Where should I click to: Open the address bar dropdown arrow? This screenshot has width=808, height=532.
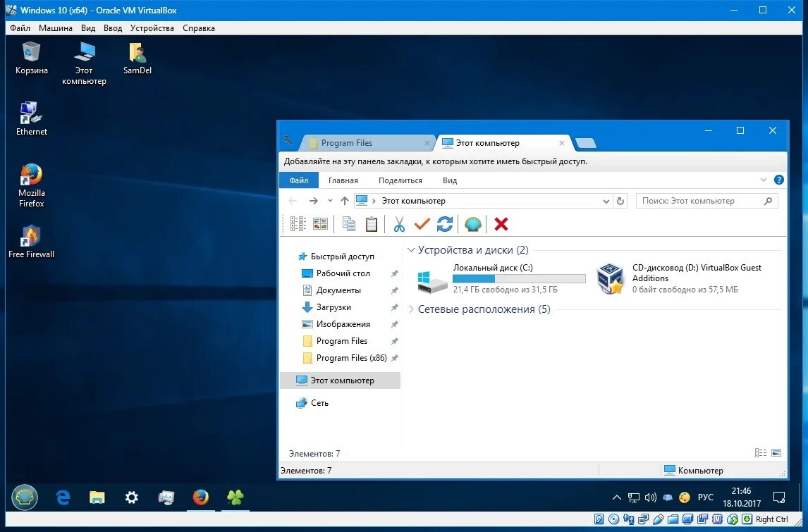pos(606,201)
